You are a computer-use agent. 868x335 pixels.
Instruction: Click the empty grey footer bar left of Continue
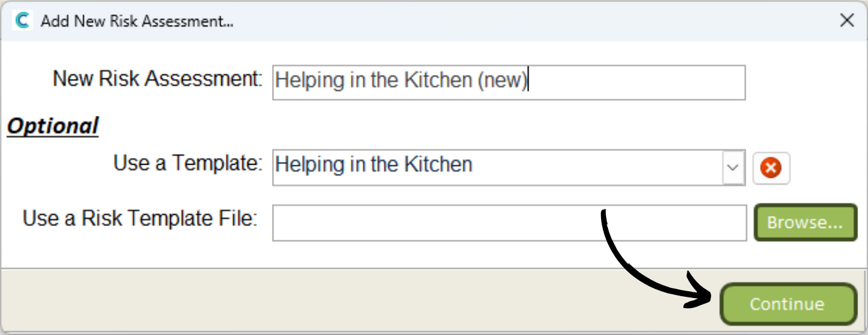pyautogui.click(x=357, y=300)
